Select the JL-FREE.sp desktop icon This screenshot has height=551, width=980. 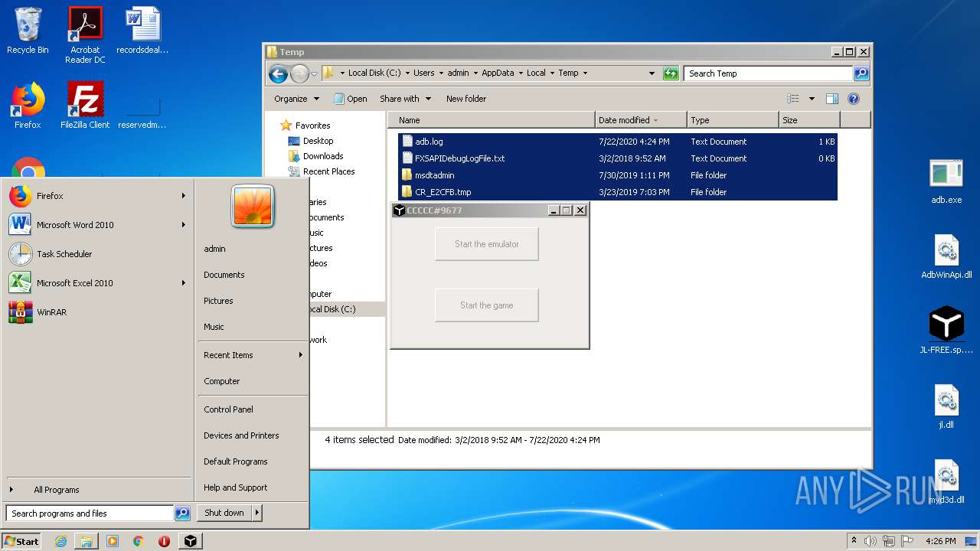[946, 331]
